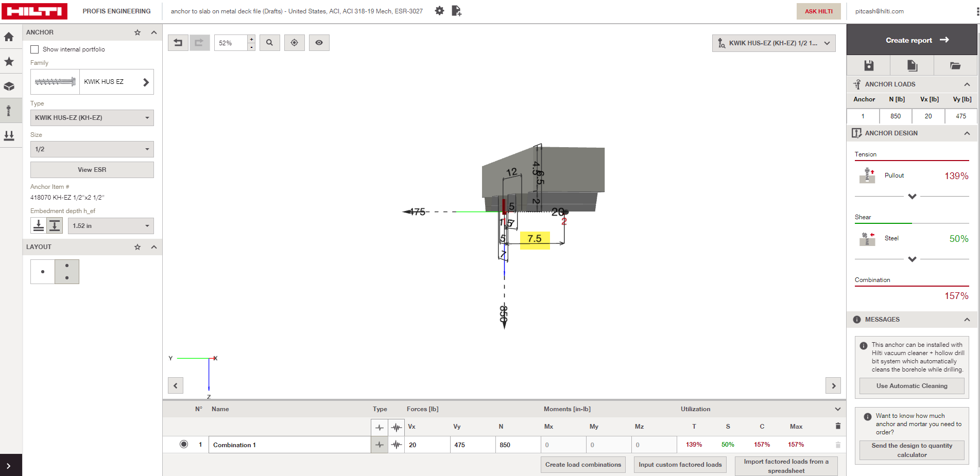Screen dimensions: 980x476
Task: Go to home icon in sidebar
Action: [9, 37]
